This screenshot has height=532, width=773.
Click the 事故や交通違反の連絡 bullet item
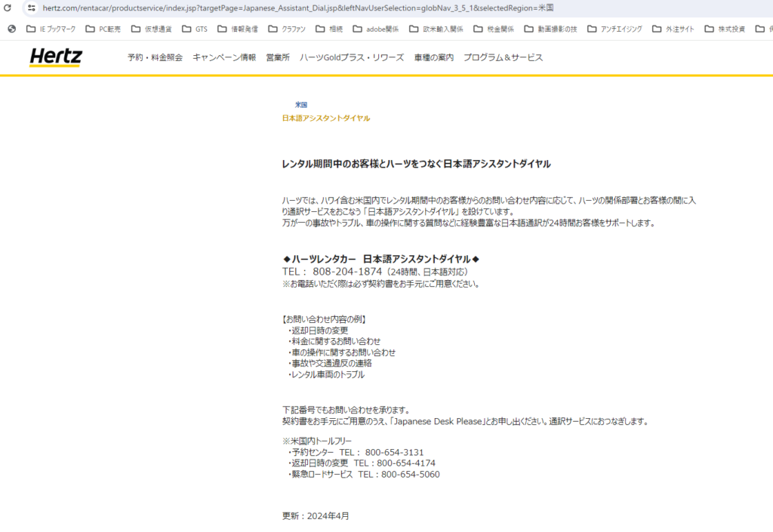tap(331, 364)
